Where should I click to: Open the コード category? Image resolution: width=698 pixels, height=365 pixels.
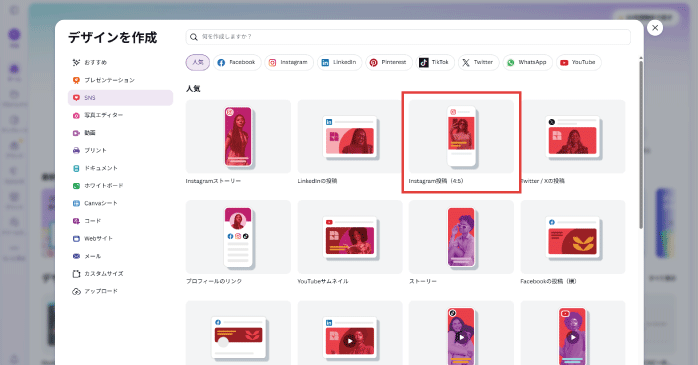(x=120, y=221)
